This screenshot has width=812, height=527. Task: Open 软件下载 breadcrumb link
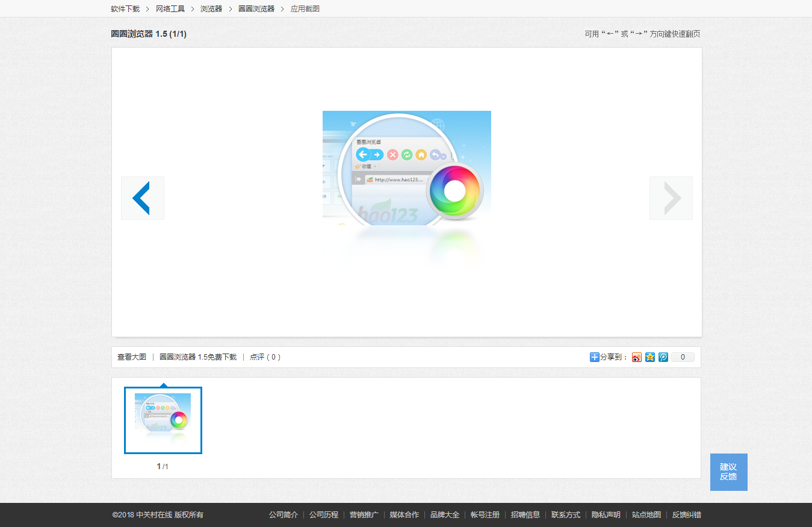tap(125, 8)
